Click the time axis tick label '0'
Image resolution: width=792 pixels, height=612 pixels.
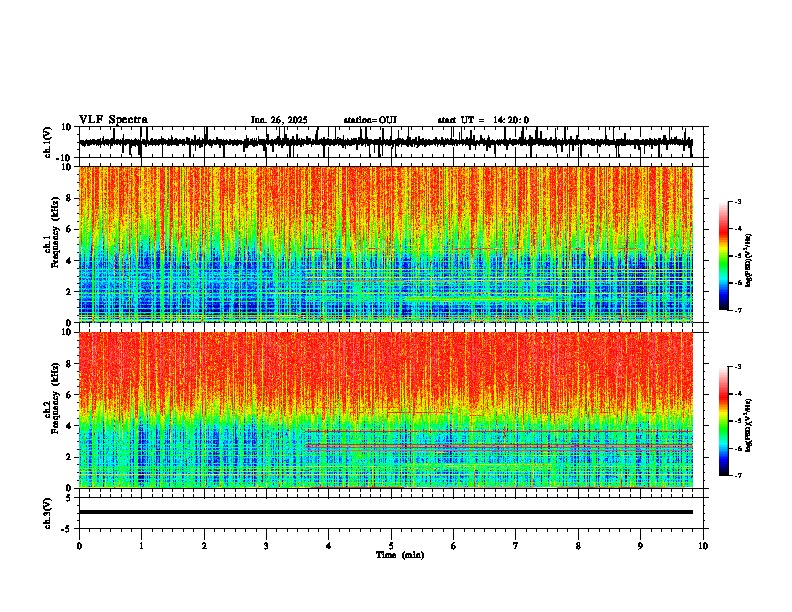tap(79, 546)
